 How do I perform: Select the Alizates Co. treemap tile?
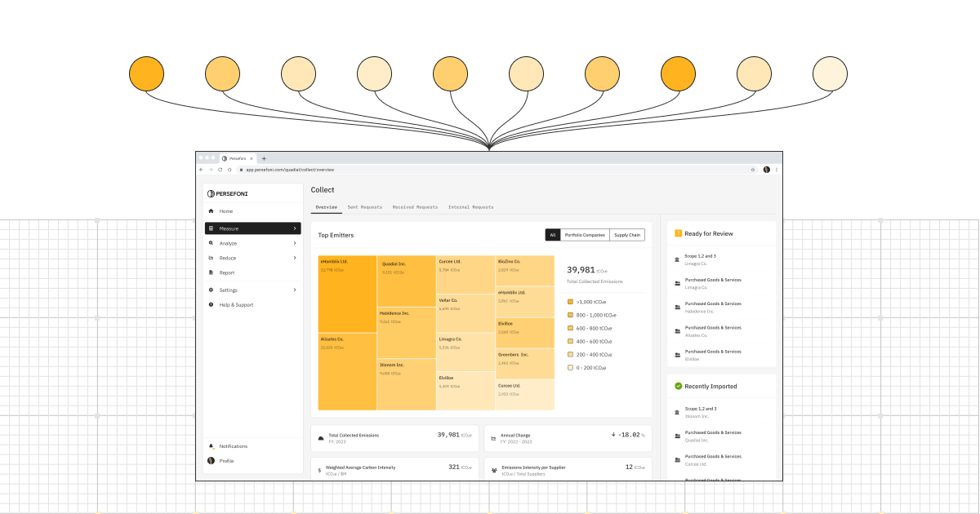coord(347,371)
